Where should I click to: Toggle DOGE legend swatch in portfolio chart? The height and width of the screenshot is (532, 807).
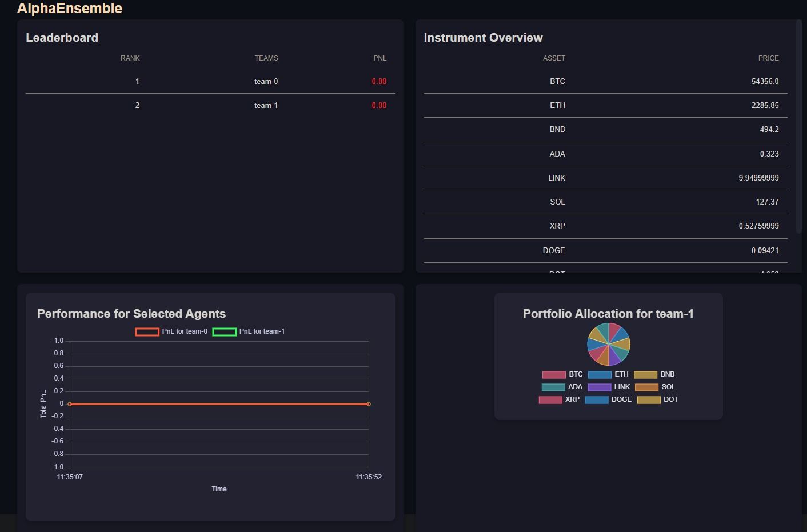click(597, 400)
